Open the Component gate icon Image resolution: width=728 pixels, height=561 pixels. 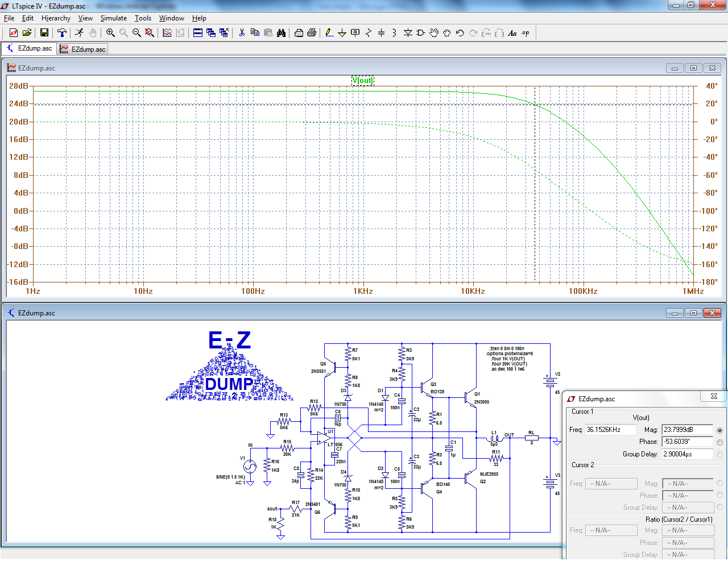coord(421,33)
